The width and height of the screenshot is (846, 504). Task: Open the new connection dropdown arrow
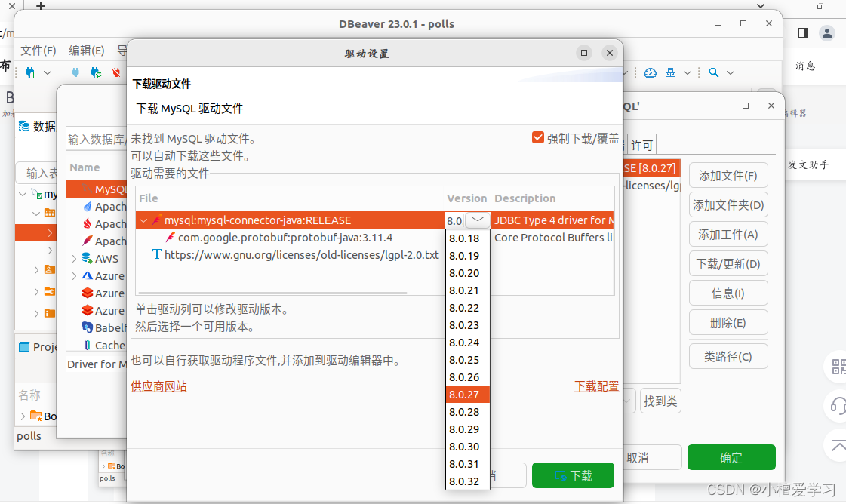point(48,72)
